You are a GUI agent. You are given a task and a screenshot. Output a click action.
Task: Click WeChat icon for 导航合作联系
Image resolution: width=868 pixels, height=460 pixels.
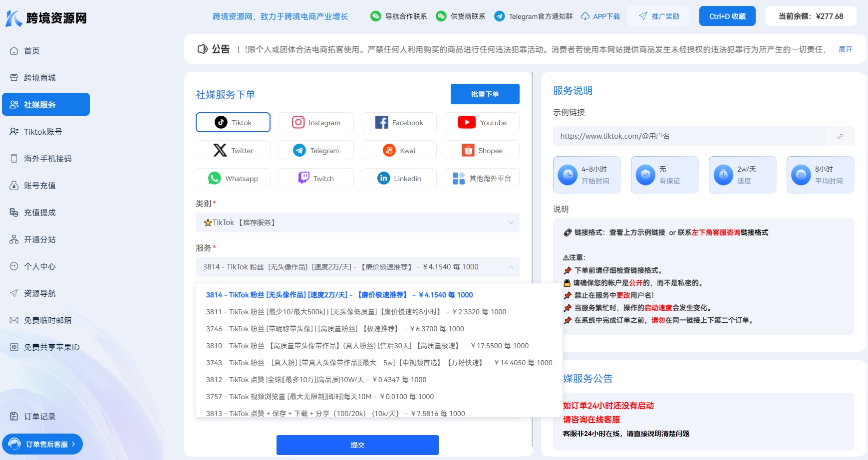375,16
